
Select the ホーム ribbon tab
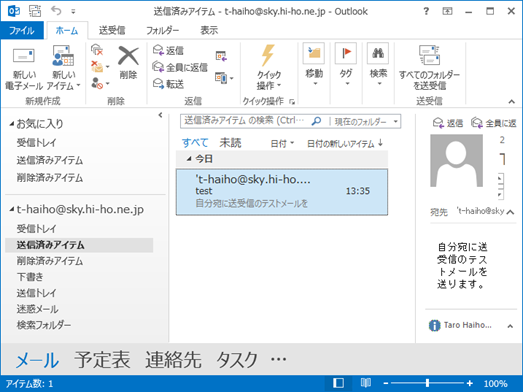67,30
